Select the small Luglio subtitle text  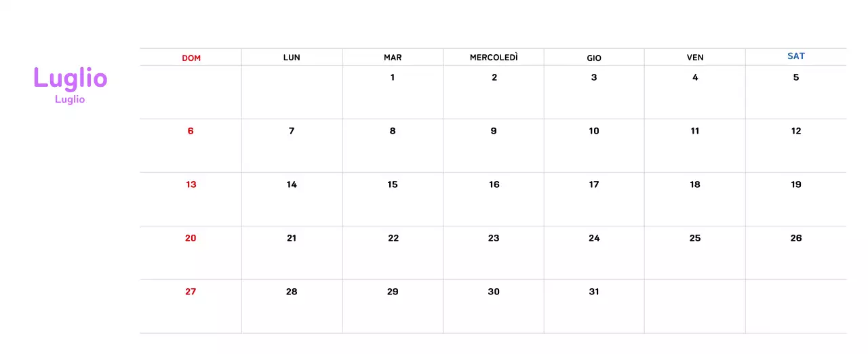70,100
